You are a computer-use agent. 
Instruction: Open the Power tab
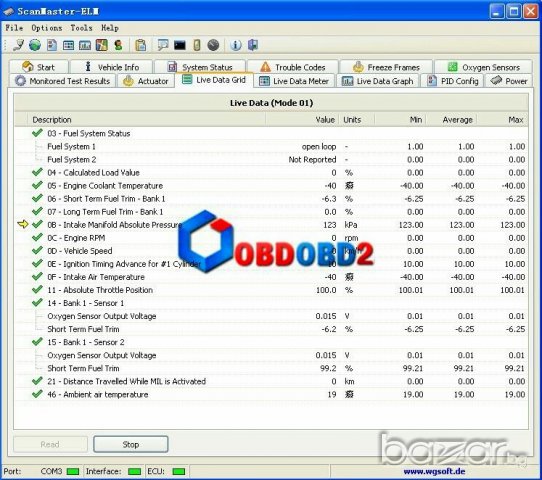[x=508, y=81]
